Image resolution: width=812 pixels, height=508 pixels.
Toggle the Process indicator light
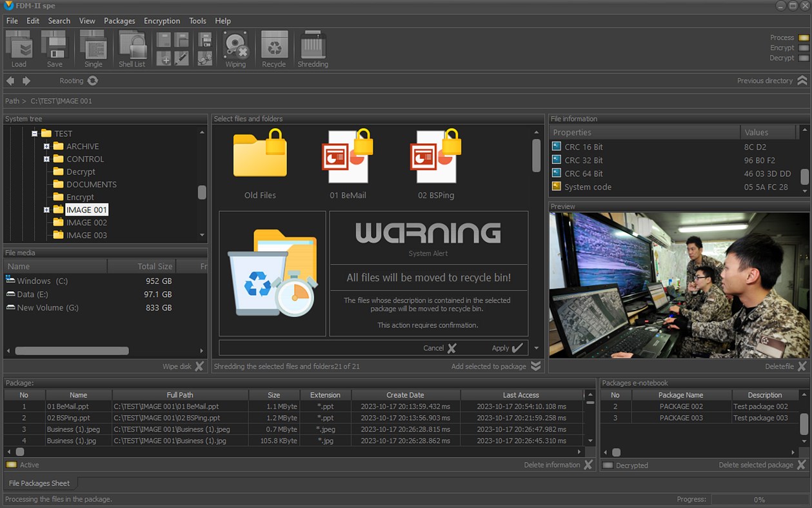pos(804,37)
